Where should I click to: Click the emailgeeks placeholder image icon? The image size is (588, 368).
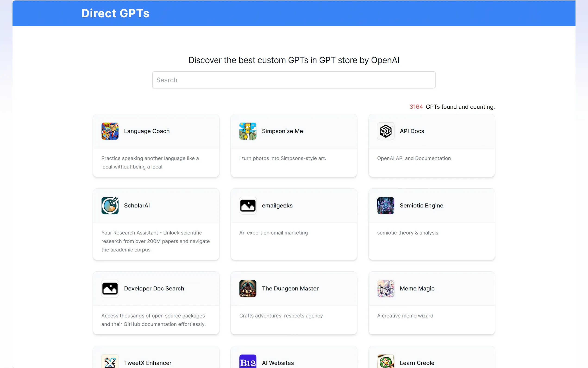pyautogui.click(x=248, y=205)
